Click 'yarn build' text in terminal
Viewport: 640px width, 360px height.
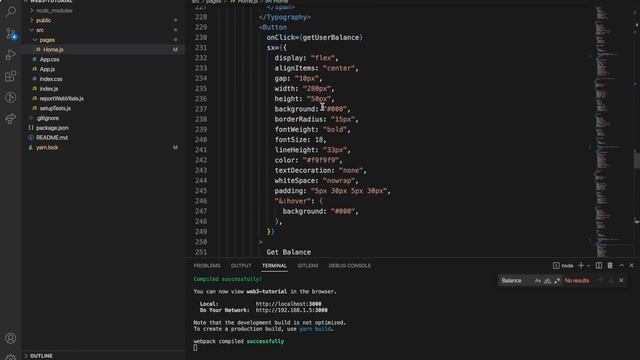pyautogui.click(x=315, y=329)
